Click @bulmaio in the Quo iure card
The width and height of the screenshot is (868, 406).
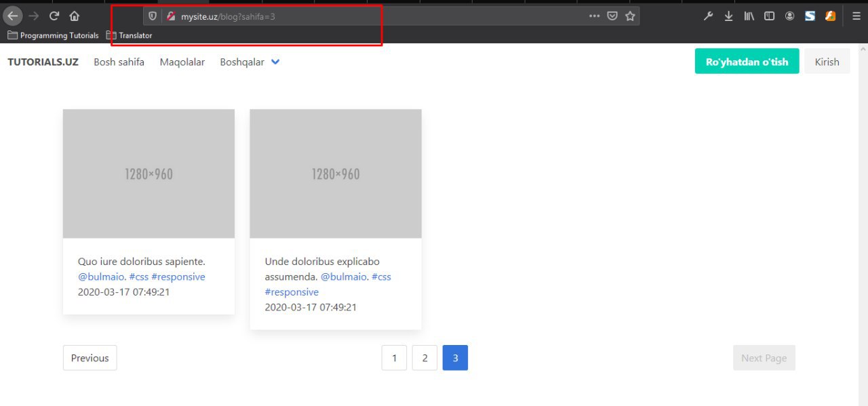click(x=101, y=277)
